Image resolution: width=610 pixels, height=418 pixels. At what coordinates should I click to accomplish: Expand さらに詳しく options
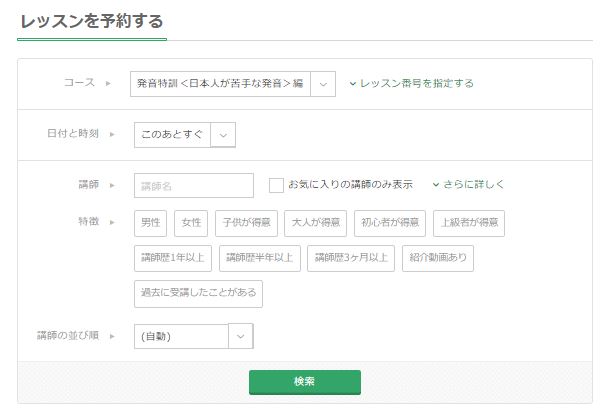coord(468,184)
